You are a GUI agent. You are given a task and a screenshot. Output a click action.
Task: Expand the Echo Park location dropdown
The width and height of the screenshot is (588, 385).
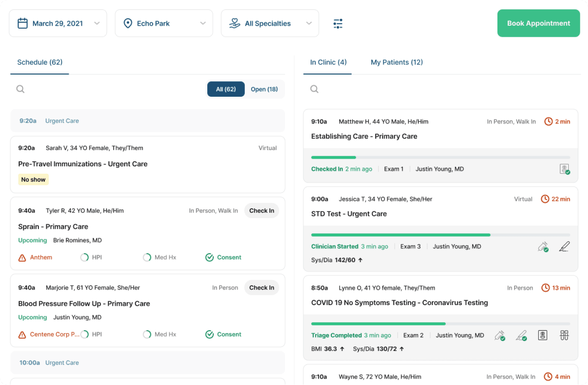point(164,24)
